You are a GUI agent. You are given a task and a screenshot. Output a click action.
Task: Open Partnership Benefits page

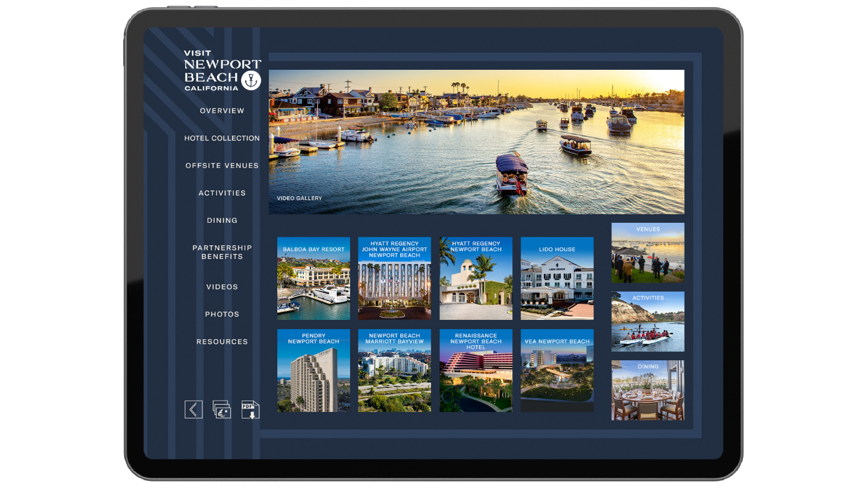(222, 252)
